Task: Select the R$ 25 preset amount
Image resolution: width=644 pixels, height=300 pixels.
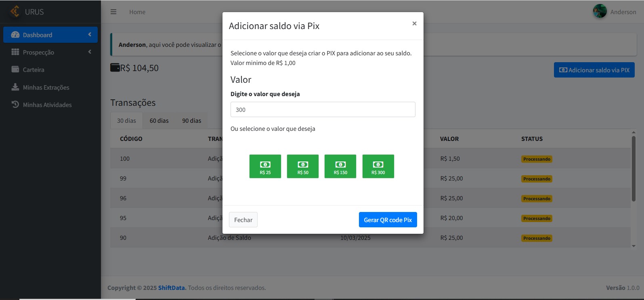Action: click(265, 166)
